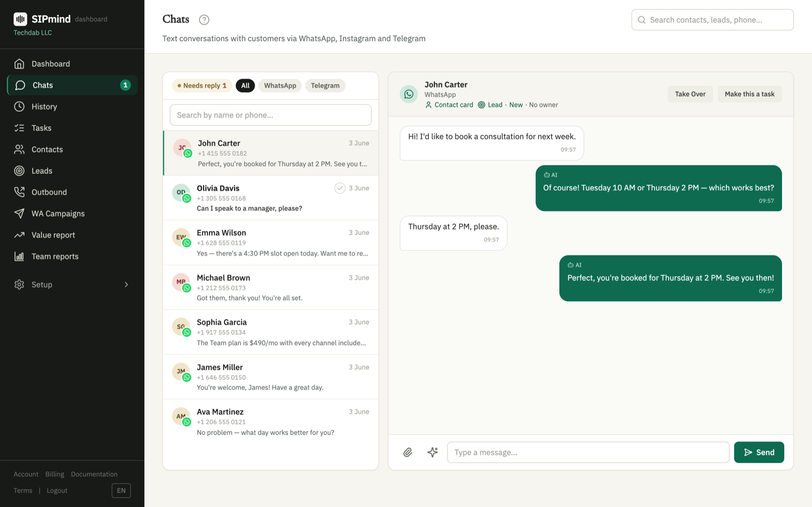Click the Setup gear icon

(19, 285)
